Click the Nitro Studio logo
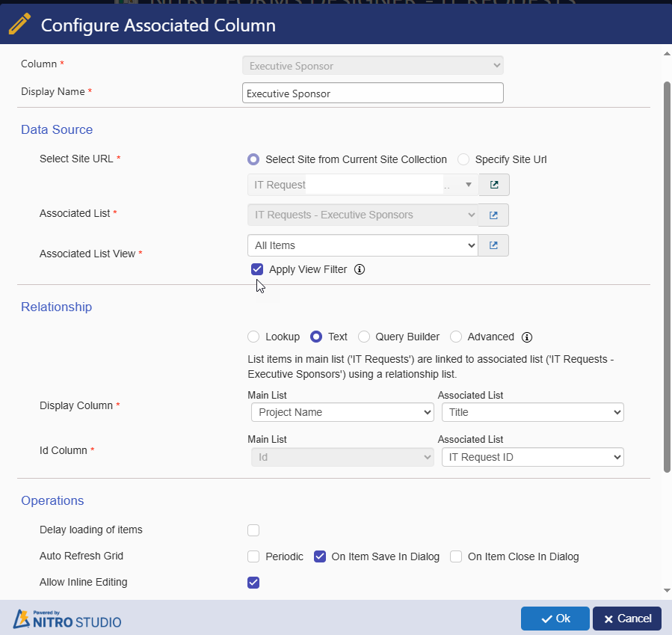This screenshot has height=635, width=672. pos(67,619)
